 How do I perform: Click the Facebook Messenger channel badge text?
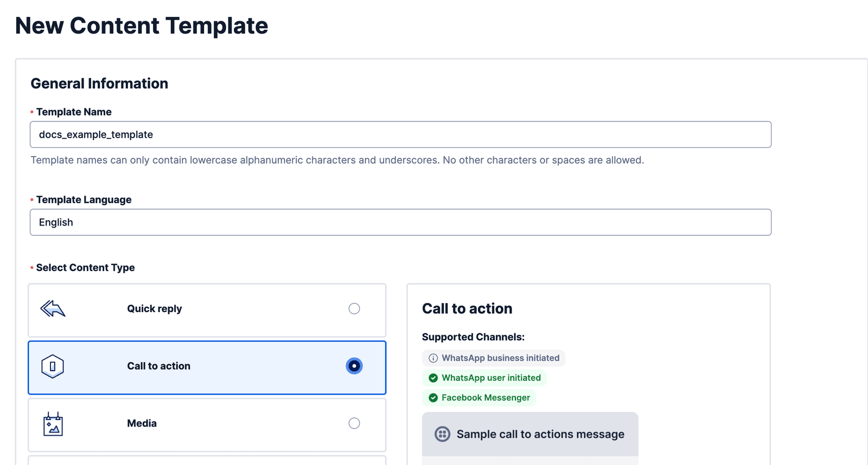pyautogui.click(x=486, y=398)
